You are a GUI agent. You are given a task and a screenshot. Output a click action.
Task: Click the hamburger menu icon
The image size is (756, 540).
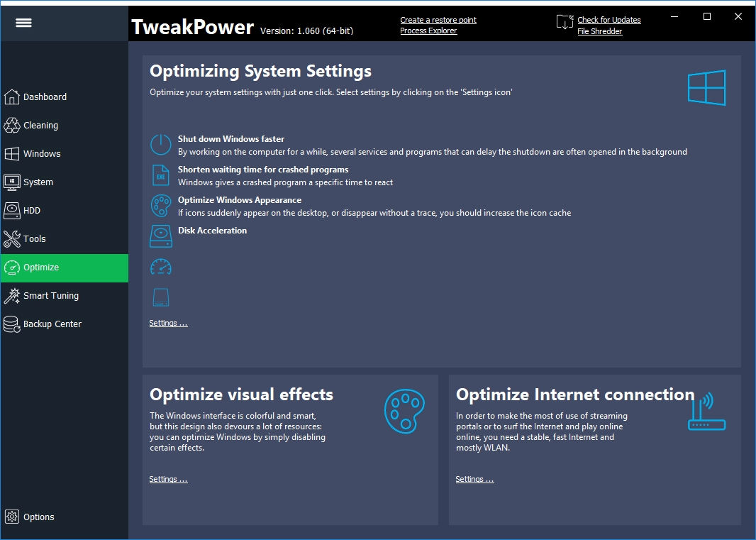23,23
